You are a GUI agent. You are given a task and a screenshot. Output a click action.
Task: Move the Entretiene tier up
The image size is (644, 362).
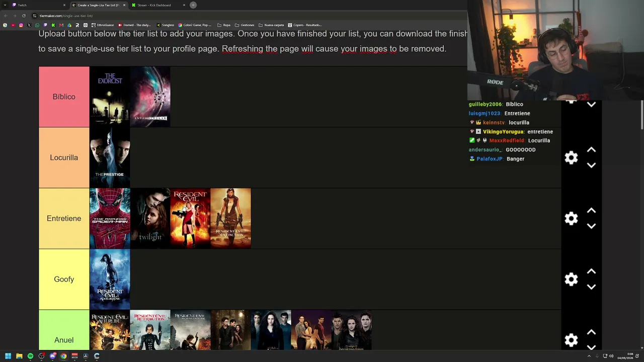tap(591, 211)
